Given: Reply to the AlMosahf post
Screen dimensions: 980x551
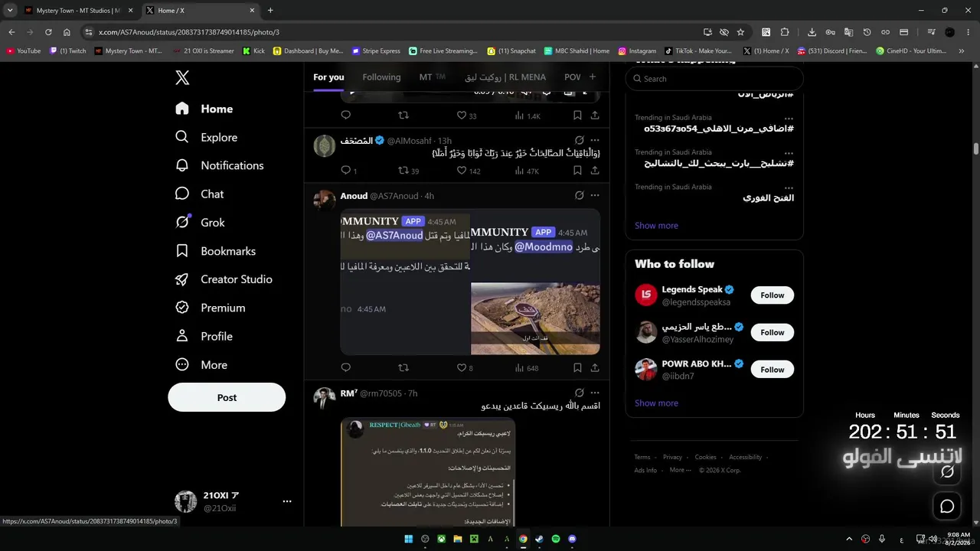Looking at the screenshot, I should [x=345, y=171].
